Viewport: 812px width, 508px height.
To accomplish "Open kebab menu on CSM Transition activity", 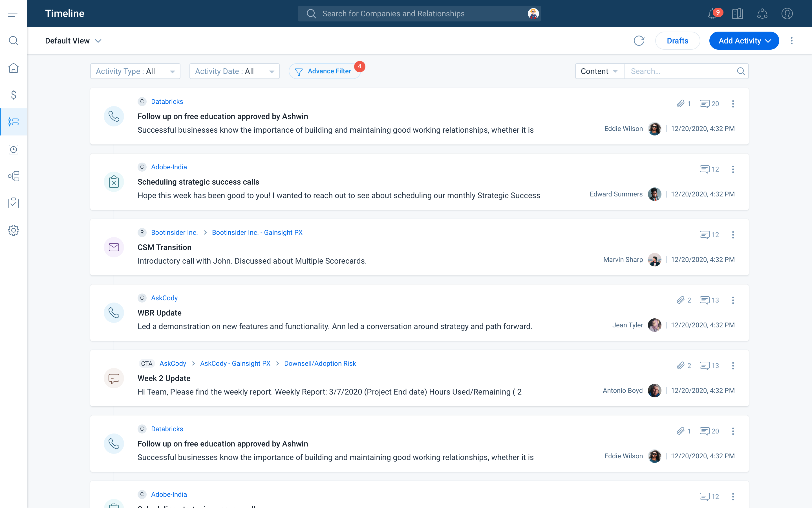I will (x=733, y=235).
